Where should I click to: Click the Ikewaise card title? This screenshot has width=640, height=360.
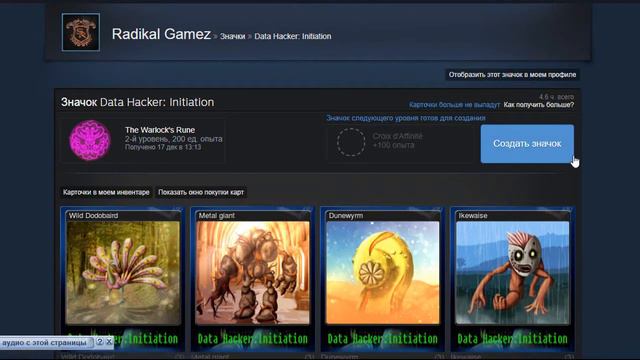(473, 216)
